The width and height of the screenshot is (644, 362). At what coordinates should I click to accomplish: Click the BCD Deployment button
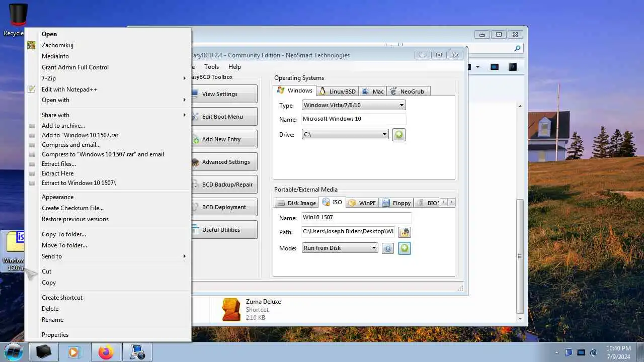[x=224, y=207]
